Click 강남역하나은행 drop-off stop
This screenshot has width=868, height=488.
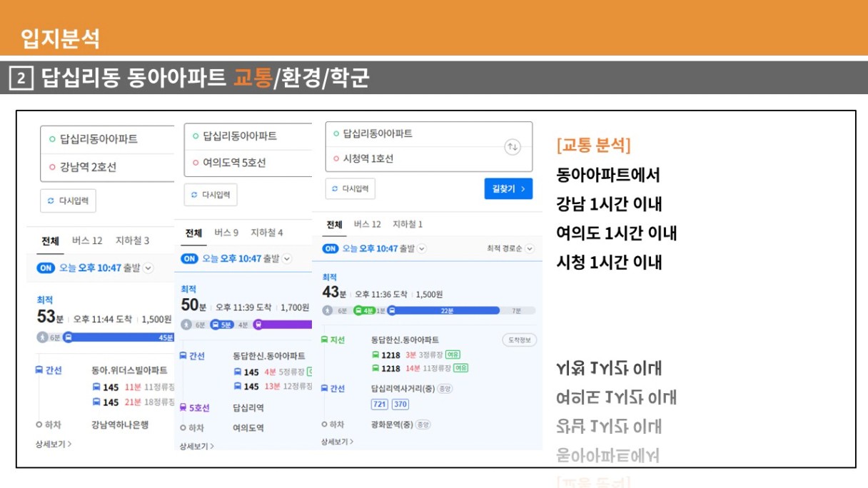(x=120, y=425)
